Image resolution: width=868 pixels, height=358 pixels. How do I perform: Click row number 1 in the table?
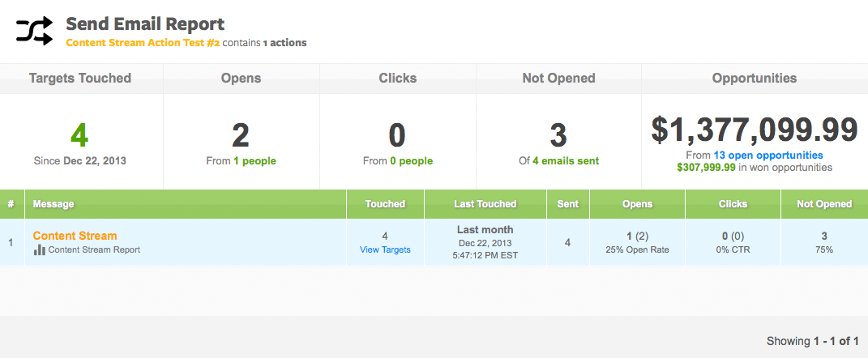[x=11, y=242]
